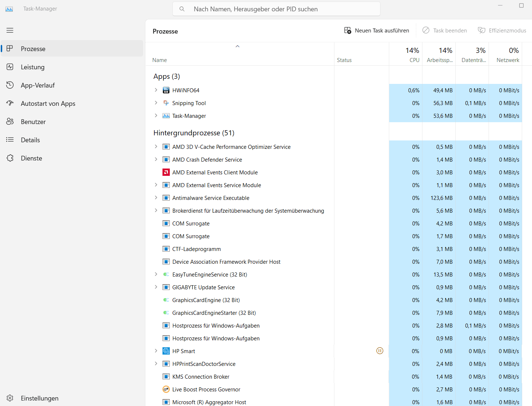Expand the HWiNFO64 process group
Screen dimensions: 532x406
point(156,90)
